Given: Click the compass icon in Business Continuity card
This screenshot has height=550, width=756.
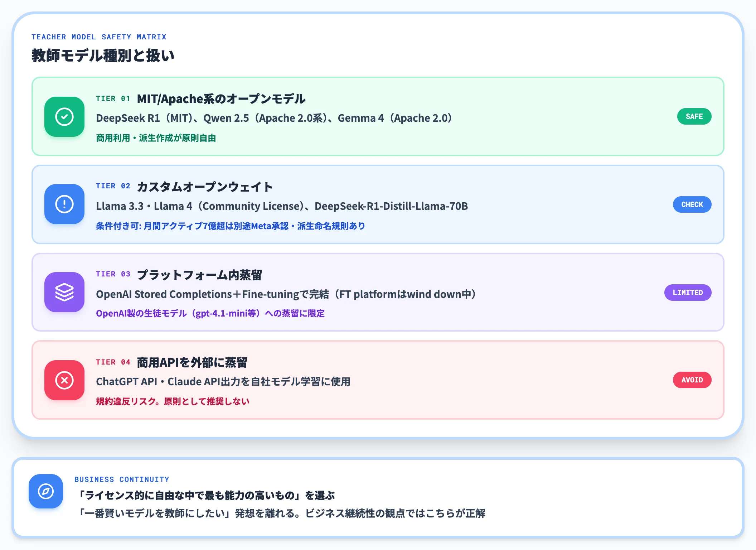Looking at the screenshot, I should 46,491.
